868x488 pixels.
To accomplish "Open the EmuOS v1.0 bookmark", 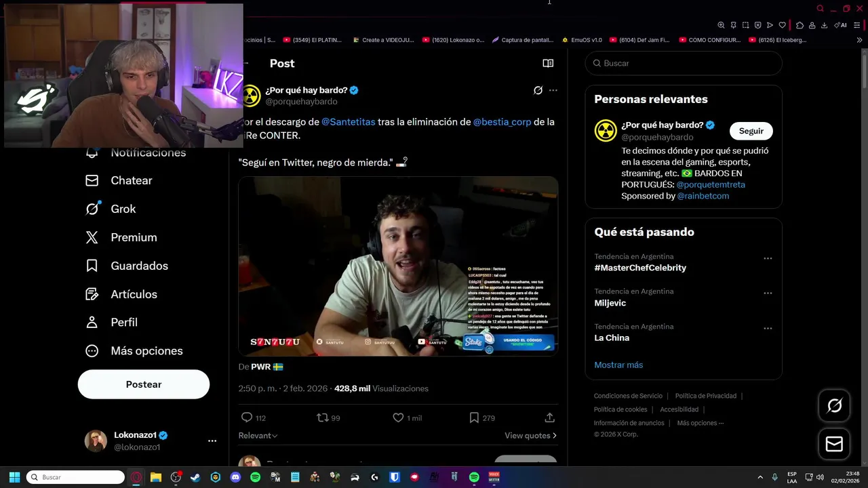I will pyautogui.click(x=582, y=40).
